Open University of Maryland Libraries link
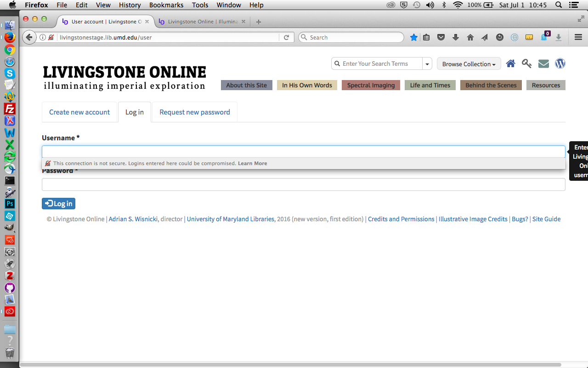The image size is (588, 368). (x=231, y=219)
